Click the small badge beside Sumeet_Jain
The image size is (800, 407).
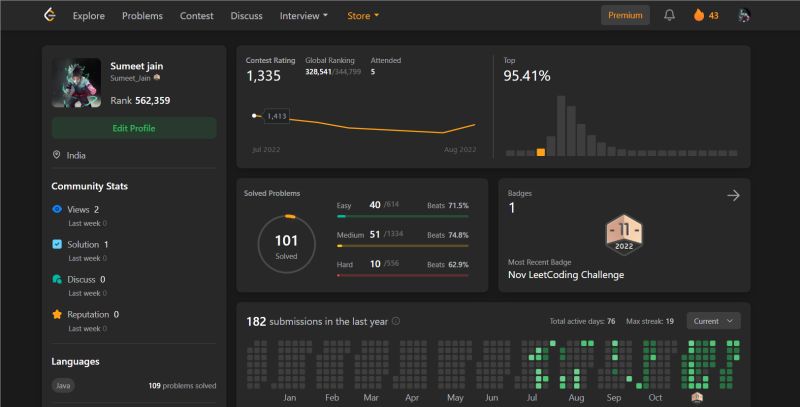pos(157,78)
